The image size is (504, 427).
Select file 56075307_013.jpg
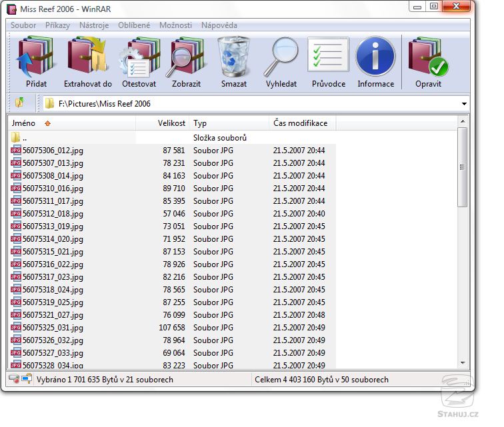pyautogui.click(x=53, y=163)
